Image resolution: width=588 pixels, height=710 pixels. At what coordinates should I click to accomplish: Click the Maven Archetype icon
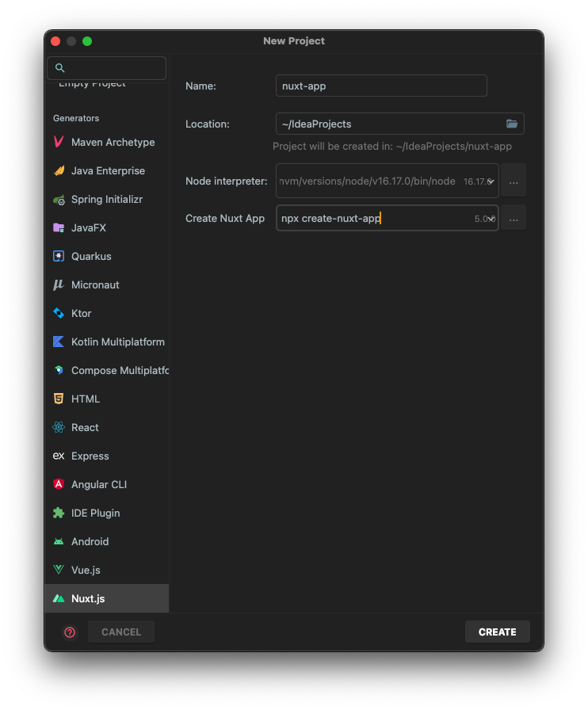click(x=59, y=142)
